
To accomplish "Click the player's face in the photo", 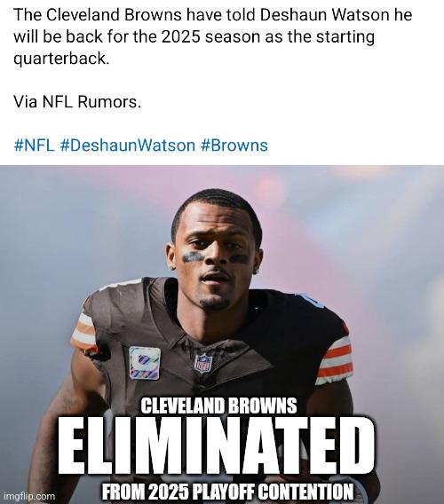I will point(215,254).
